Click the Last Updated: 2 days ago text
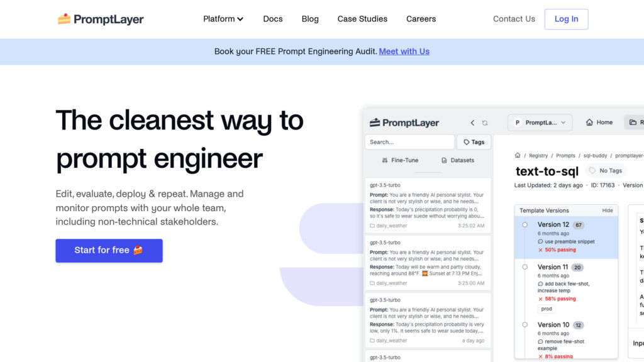 pos(548,185)
